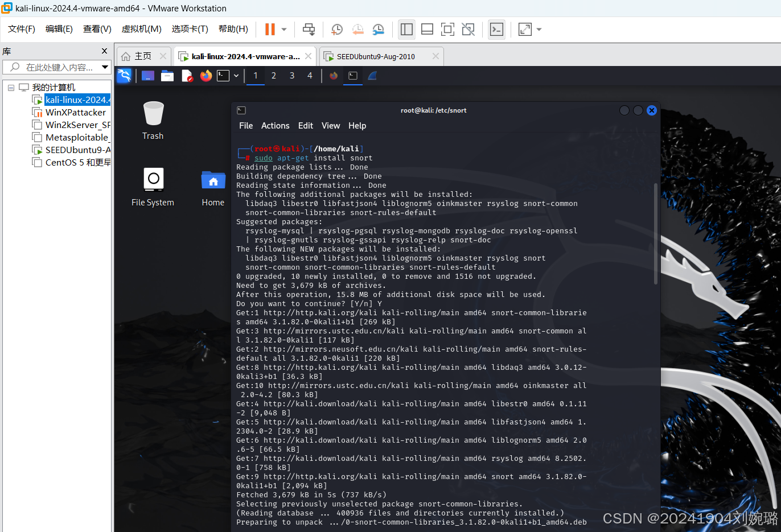
Task: Toggle the console view button
Action: (496, 29)
